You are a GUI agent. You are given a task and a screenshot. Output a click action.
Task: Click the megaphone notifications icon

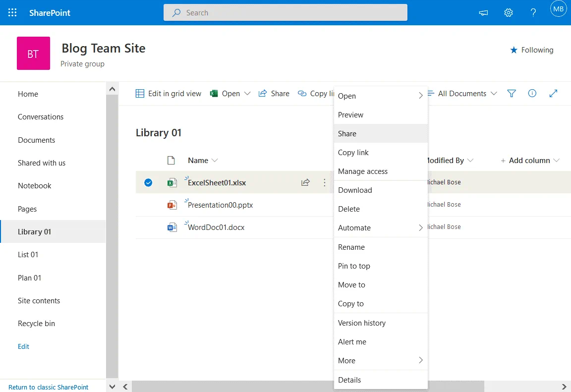(483, 13)
